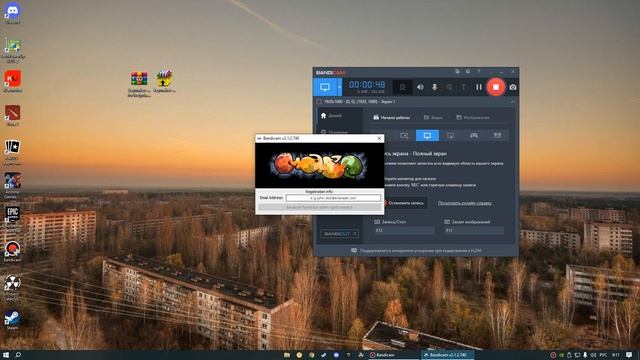
Task: Click the text overlay T icon in Bandicam
Action: click(464, 87)
